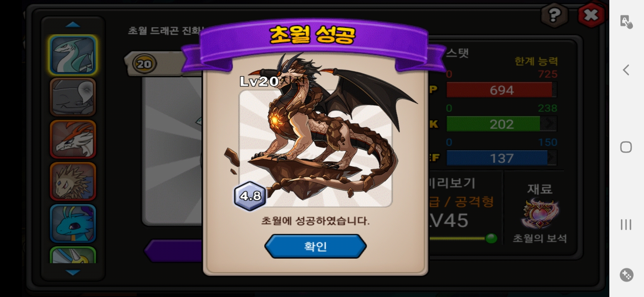Choose the green-framed dragon portrait
644x297 pixels.
pyautogui.click(x=73, y=255)
